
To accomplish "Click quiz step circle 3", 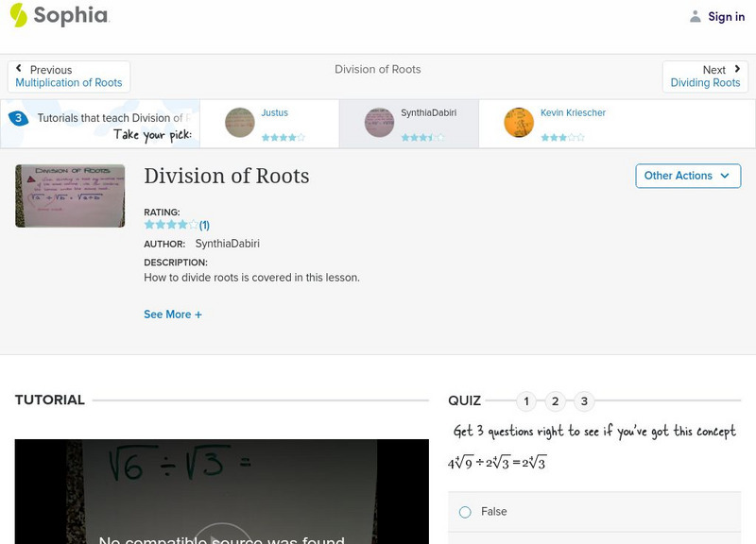I will pyautogui.click(x=584, y=400).
